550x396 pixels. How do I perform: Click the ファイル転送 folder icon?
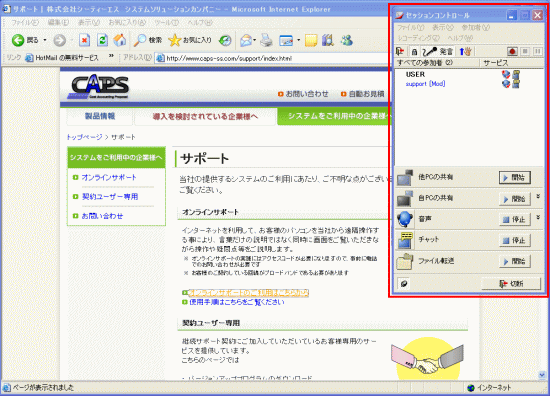pyautogui.click(x=404, y=261)
